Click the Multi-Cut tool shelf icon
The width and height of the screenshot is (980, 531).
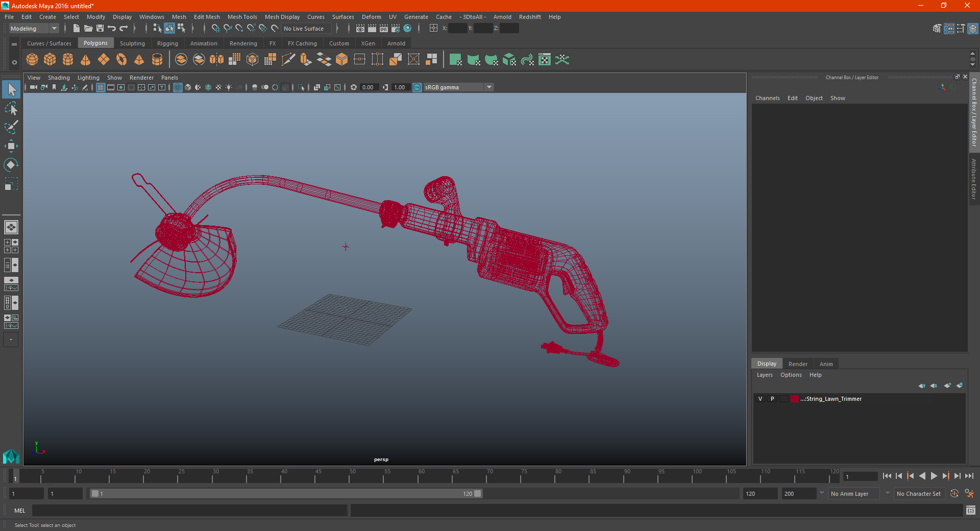[x=288, y=60]
